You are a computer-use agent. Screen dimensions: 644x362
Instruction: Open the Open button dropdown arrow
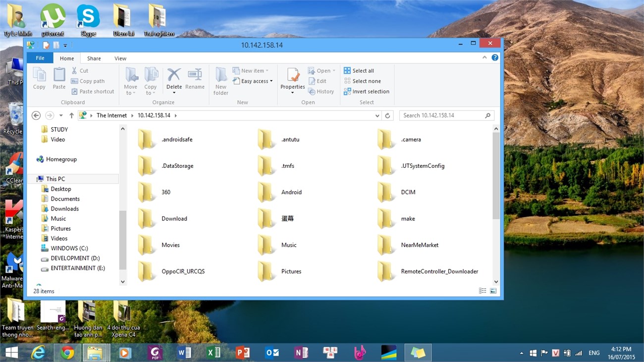pyautogui.click(x=334, y=71)
